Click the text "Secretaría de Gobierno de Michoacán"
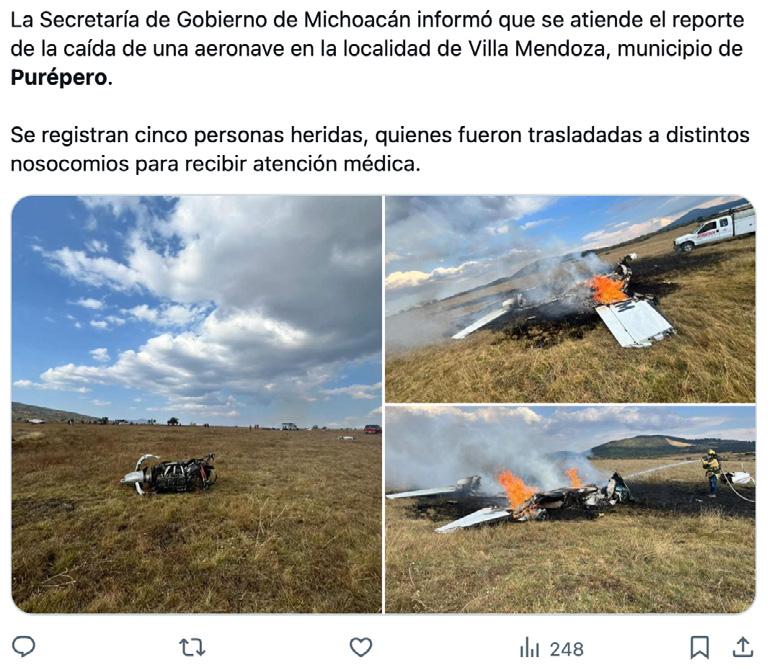Viewport: 780px width, 670px height. pos(225,20)
